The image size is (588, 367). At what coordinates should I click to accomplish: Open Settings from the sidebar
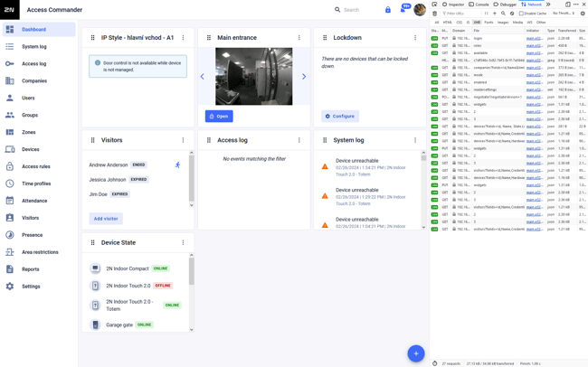39,287
